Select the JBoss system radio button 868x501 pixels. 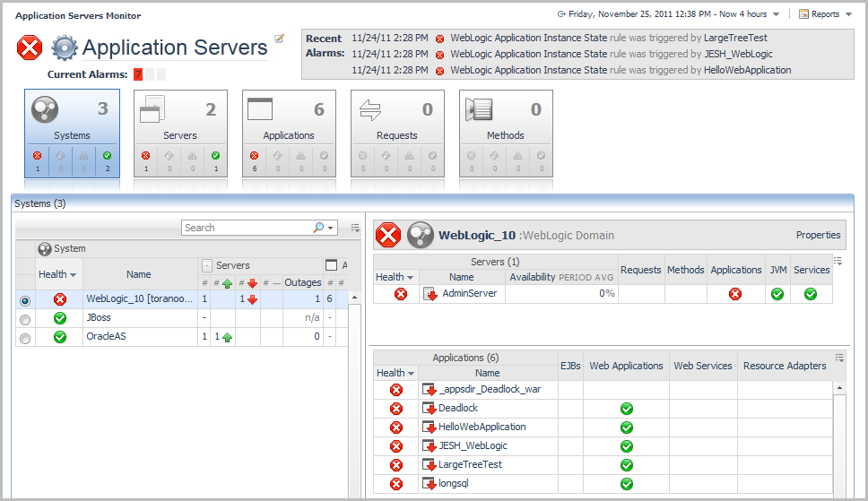[x=25, y=319]
